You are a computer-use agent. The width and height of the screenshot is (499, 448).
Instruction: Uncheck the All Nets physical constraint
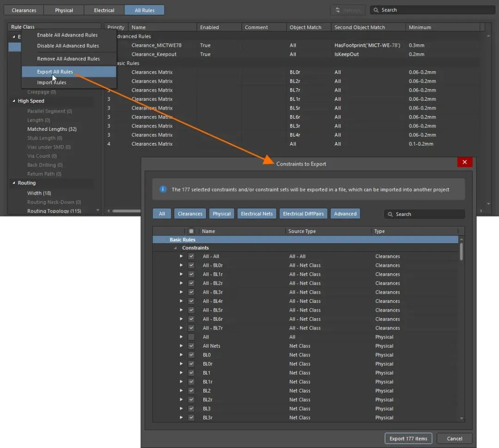(x=191, y=346)
